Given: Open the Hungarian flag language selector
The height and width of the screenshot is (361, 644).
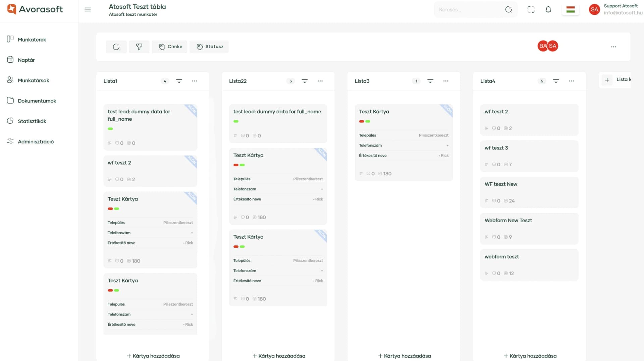Looking at the screenshot, I should point(571,9).
